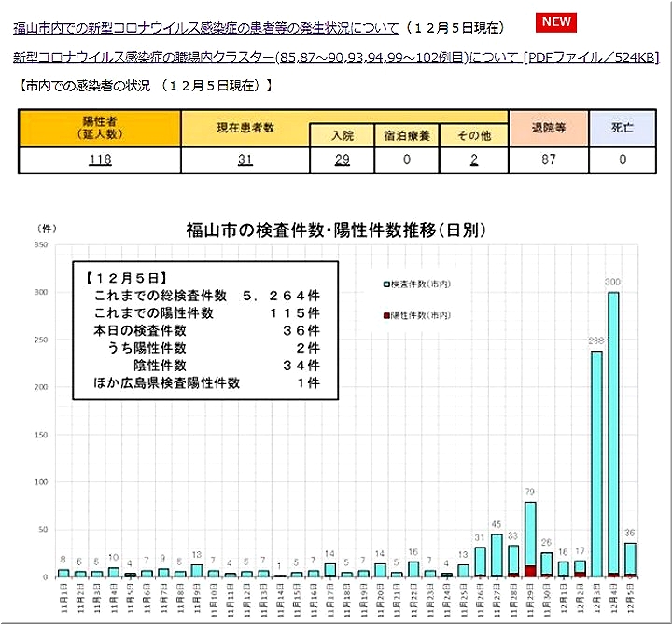This screenshot has width=672, height=624.
Task: Select the 29 hospitalized patients link
Action: pyautogui.click(x=342, y=159)
